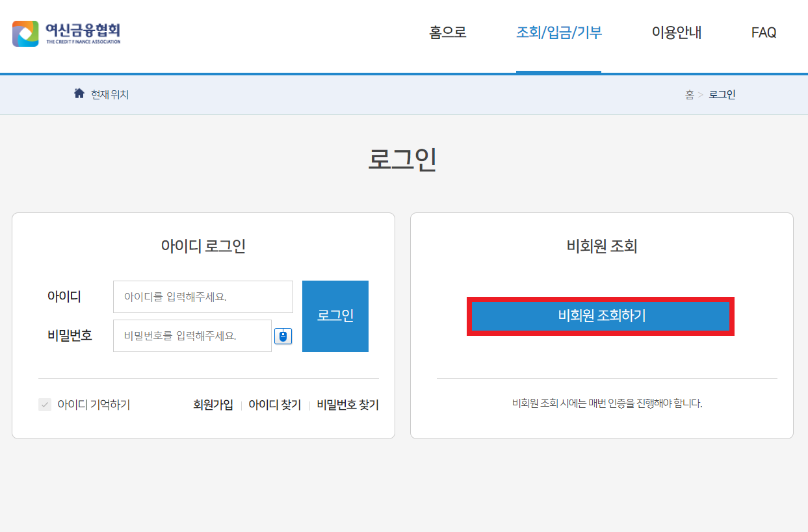This screenshot has height=532, width=808.
Task: Click the 여신금융협회 logo
Action: pos(66,33)
